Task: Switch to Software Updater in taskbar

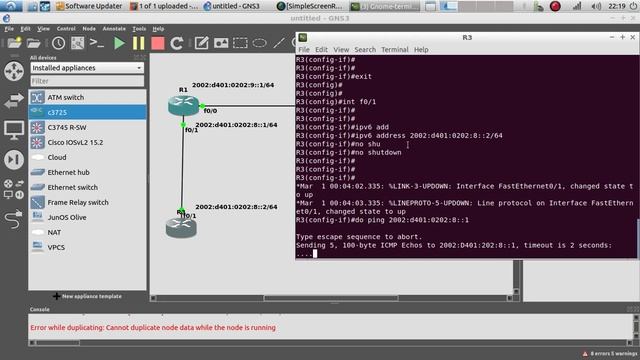Action: tap(89, 6)
